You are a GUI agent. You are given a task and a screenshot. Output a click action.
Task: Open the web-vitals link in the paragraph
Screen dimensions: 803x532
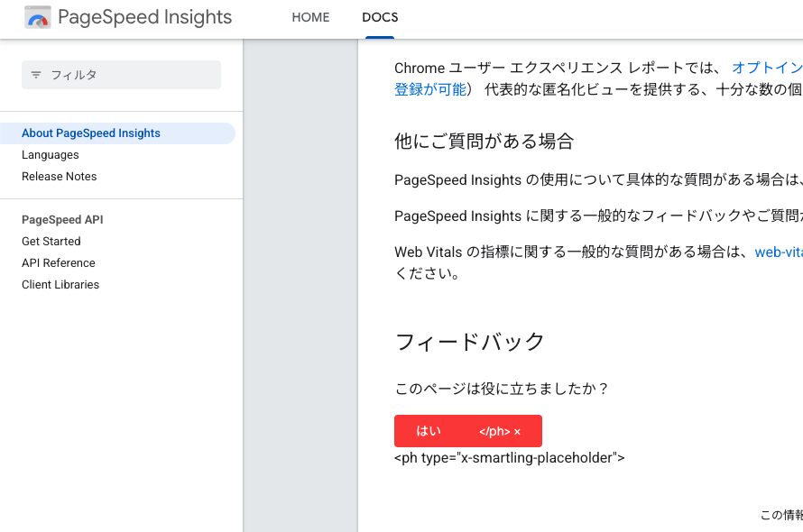pos(779,252)
